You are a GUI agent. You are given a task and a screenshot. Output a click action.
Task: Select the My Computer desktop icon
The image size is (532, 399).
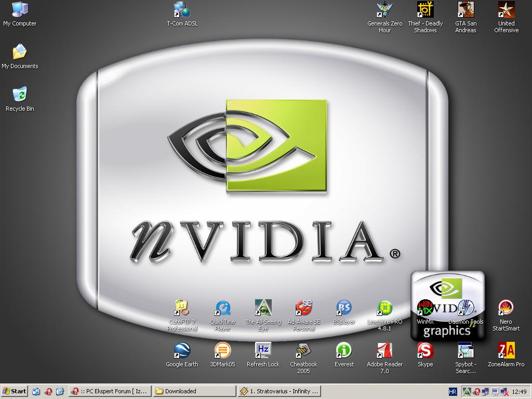click(x=20, y=14)
